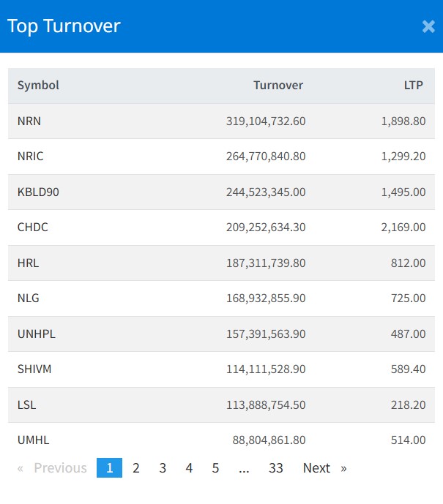Click the UNHPL symbol
Image resolution: width=443 pixels, height=504 pixels.
[x=37, y=334]
